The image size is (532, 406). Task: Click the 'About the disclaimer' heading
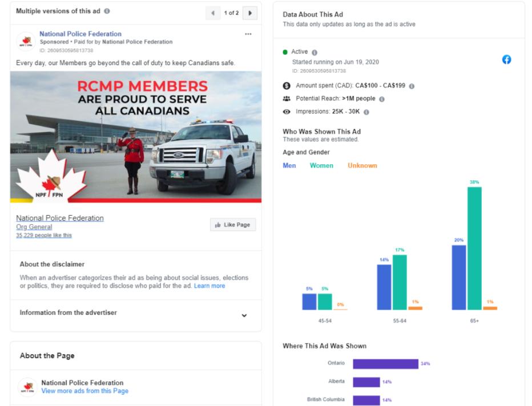click(52, 265)
